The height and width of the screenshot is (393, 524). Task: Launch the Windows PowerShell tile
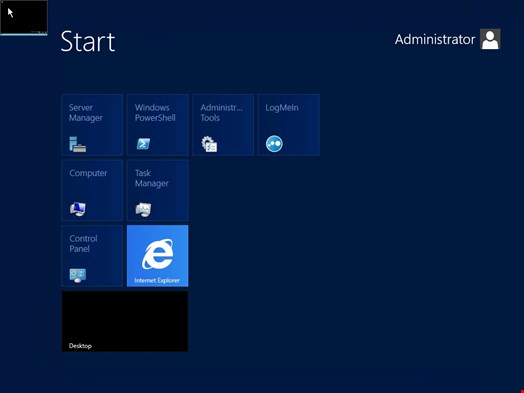pyautogui.click(x=158, y=125)
